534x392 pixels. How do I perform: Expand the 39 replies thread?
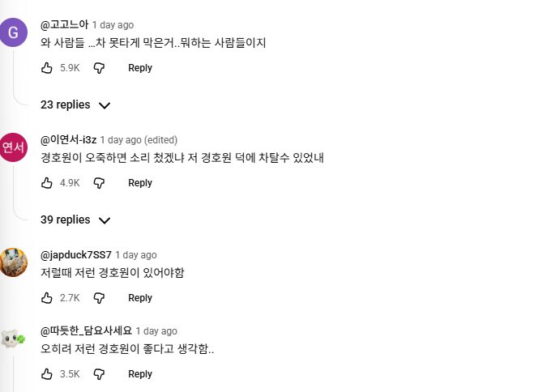pyautogui.click(x=75, y=219)
